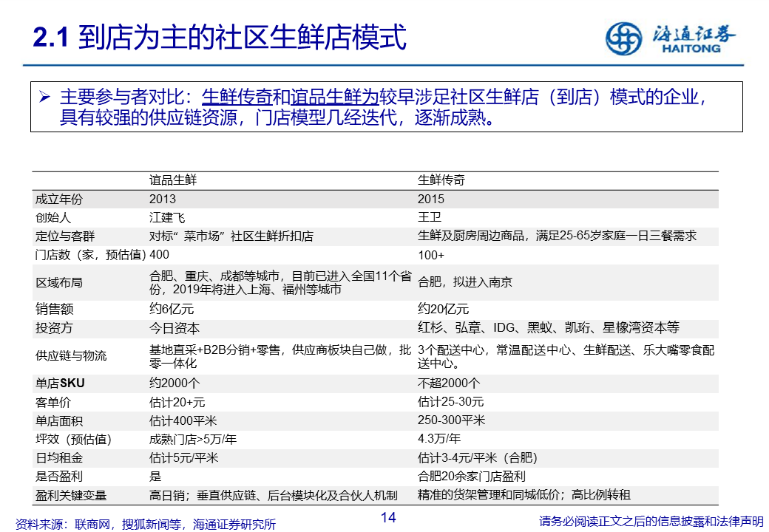Select the '成立年份' row label
The image size is (769, 532).
coord(59,199)
